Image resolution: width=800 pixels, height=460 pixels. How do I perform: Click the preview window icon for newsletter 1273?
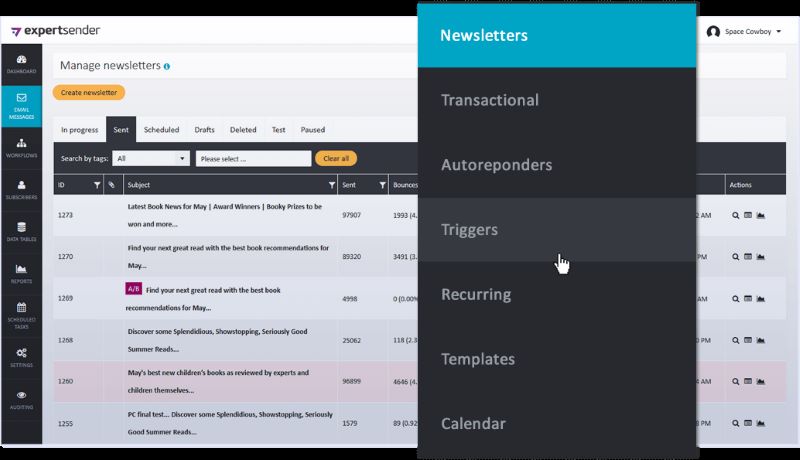coord(747,215)
